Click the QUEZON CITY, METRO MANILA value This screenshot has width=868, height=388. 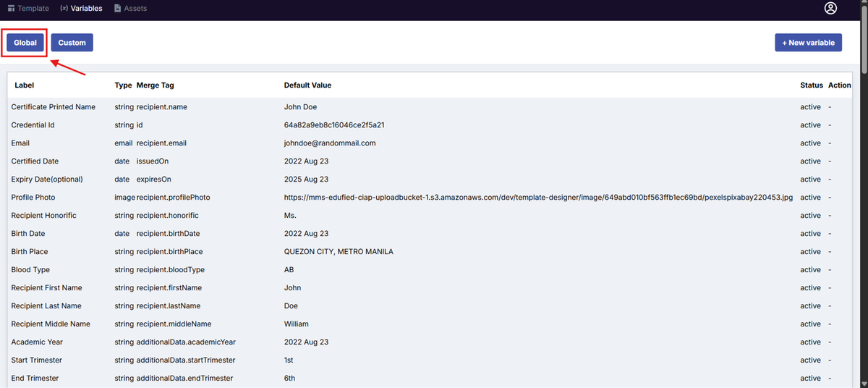(x=339, y=252)
